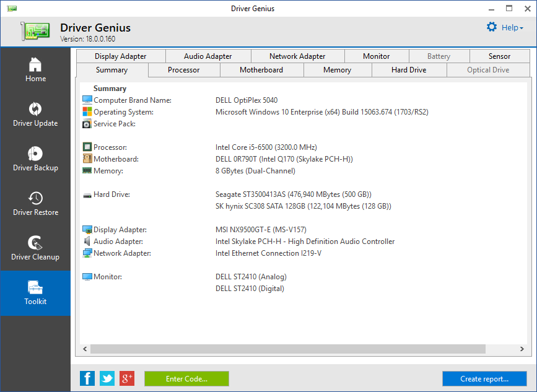This screenshot has height=392, width=537.
Task: Click the SK hynix SC308 drive entry
Action: (303, 206)
